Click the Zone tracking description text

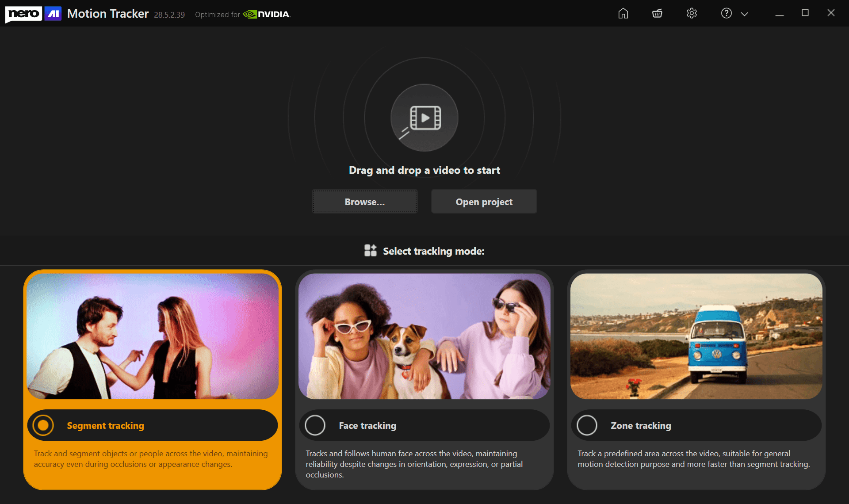click(693, 458)
